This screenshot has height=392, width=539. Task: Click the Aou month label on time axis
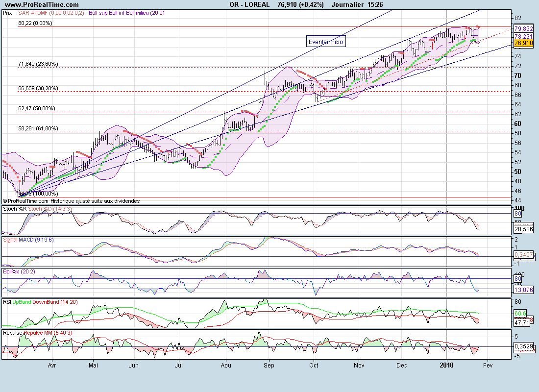click(226, 365)
